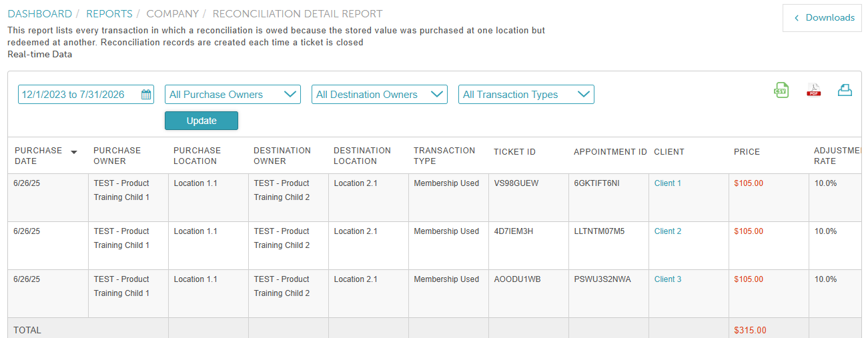
Task: Open Client 3 link
Action: pos(668,279)
